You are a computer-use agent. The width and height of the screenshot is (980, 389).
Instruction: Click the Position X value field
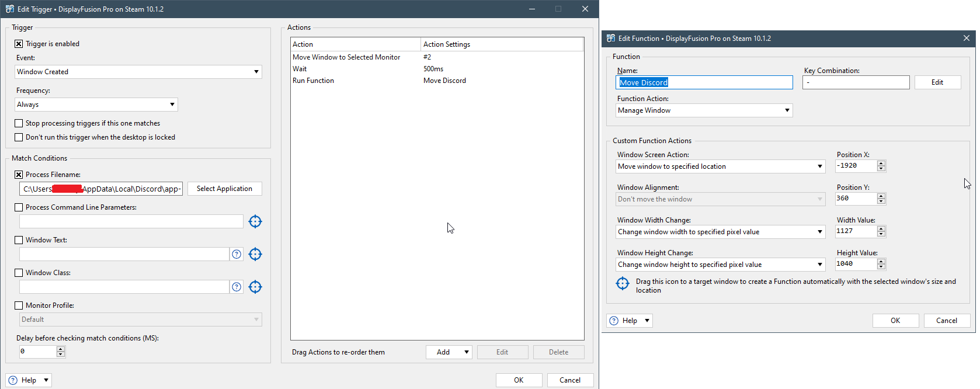coord(856,166)
